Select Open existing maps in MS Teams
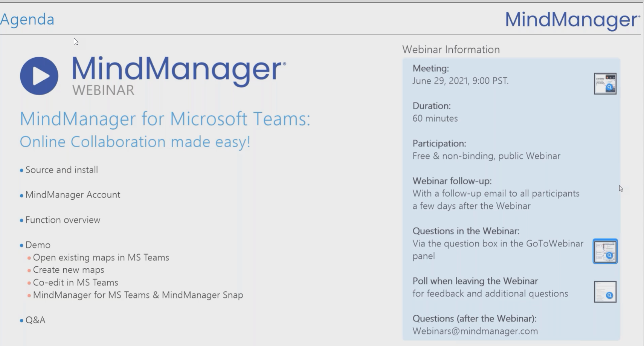This screenshot has height=347, width=644. (x=101, y=258)
